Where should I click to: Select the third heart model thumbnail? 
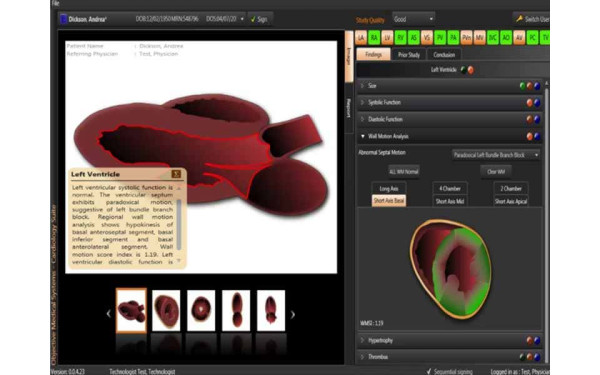pos(201,310)
